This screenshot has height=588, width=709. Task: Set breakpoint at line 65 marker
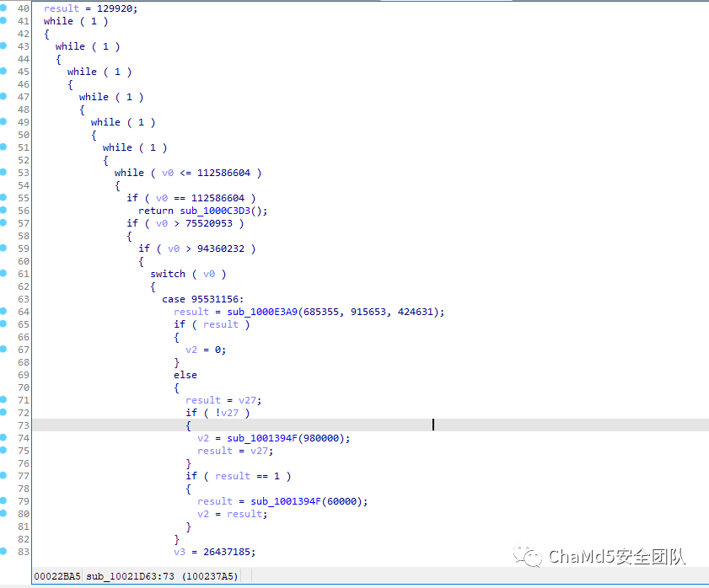3,323
